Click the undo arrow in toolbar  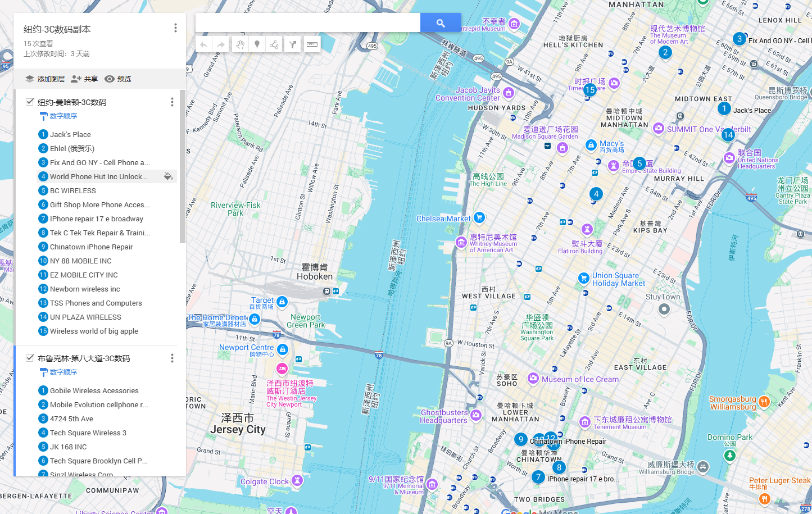pyautogui.click(x=204, y=44)
